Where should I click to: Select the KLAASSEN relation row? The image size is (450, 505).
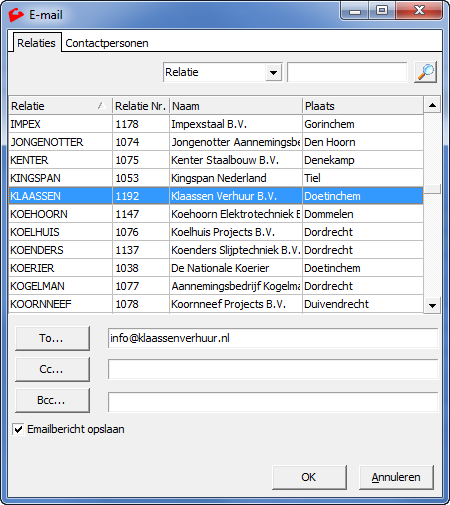click(x=216, y=196)
